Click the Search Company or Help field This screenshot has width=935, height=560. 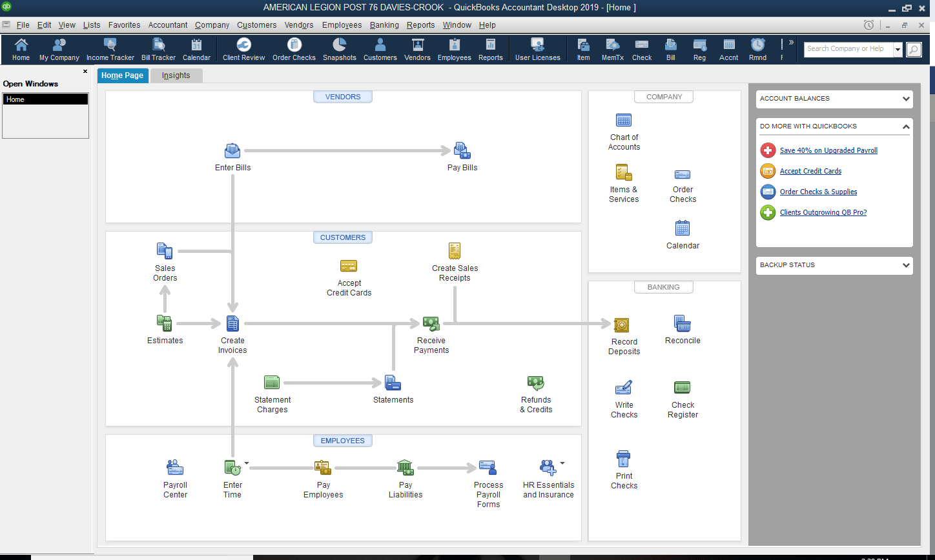point(848,49)
